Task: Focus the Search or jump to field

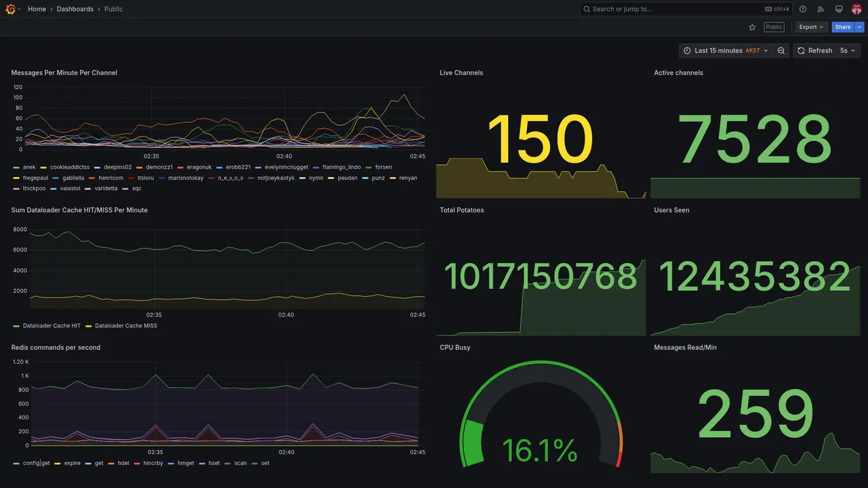Action: click(x=685, y=9)
